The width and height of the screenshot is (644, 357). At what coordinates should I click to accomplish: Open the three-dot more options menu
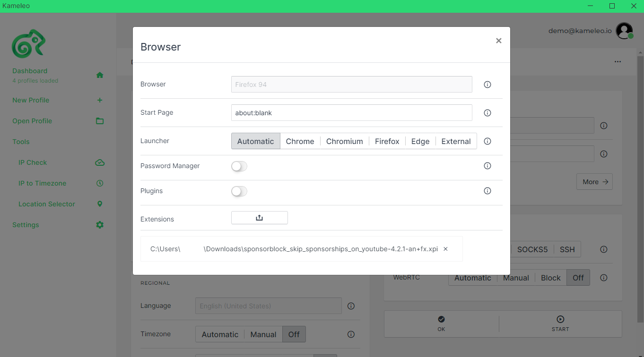(618, 62)
